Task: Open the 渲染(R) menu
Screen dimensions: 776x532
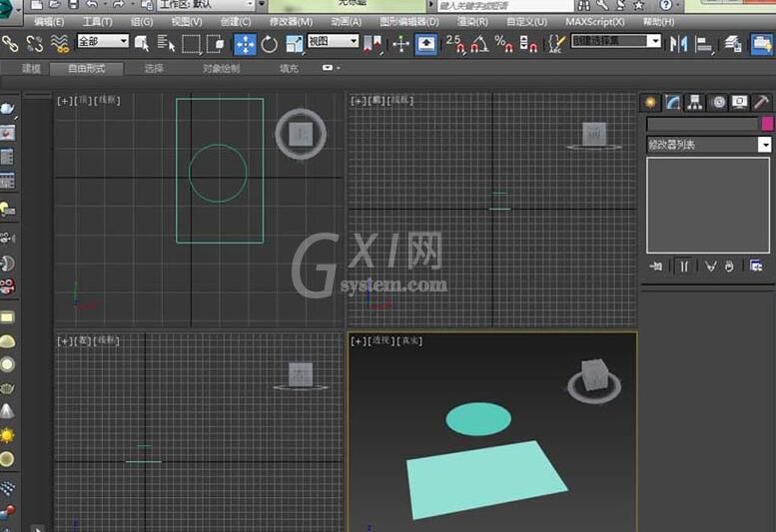Action: (x=472, y=22)
